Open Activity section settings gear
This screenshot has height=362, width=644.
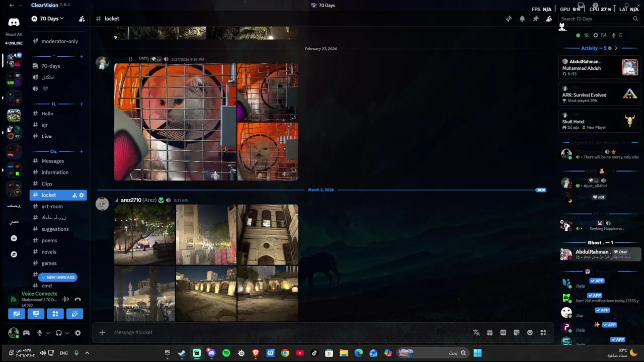[610, 48]
